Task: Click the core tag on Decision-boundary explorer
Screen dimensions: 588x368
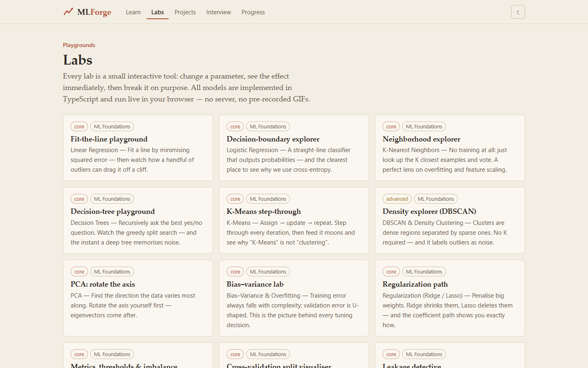Action: tap(235, 127)
